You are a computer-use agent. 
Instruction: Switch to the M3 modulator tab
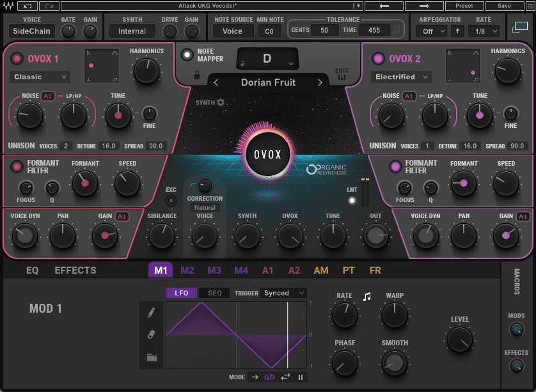pyautogui.click(x=214, y=270)
